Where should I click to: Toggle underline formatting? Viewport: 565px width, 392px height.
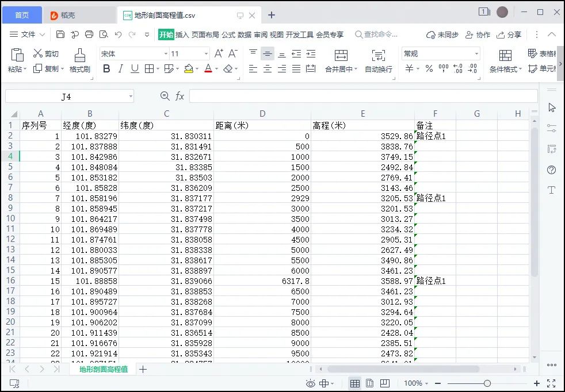135,68
